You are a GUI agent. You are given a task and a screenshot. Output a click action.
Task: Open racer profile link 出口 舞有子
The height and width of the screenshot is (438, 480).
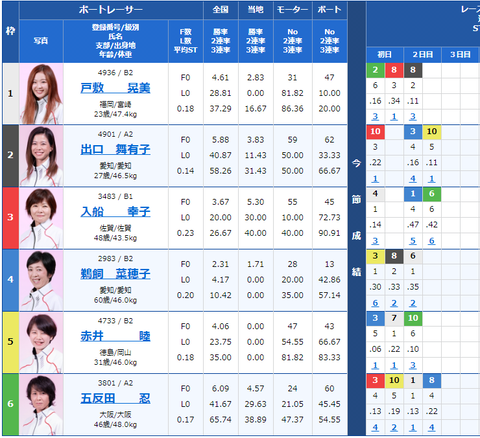click(x=115, y=149)
